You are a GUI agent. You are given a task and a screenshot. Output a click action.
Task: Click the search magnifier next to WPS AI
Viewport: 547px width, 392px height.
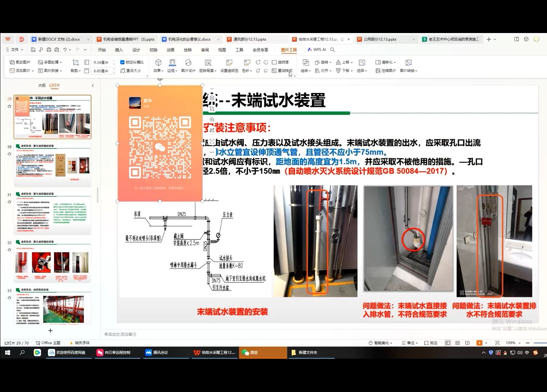click(332, 50)
